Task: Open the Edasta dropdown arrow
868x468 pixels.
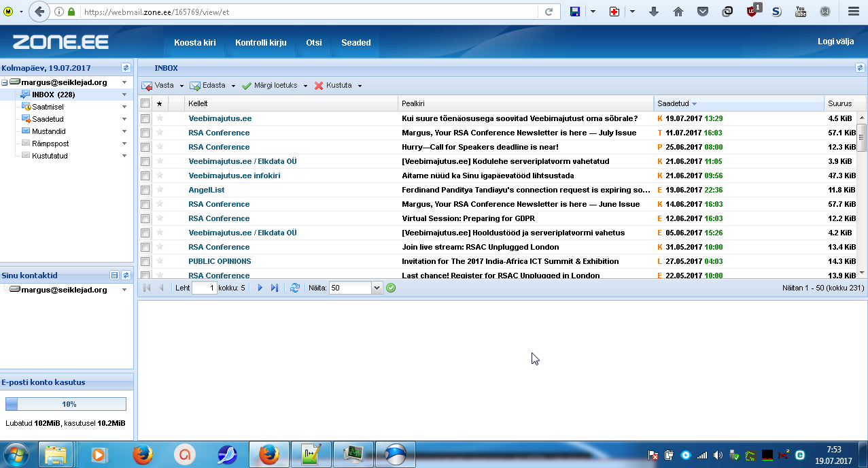Action: (x=233, y=86)
